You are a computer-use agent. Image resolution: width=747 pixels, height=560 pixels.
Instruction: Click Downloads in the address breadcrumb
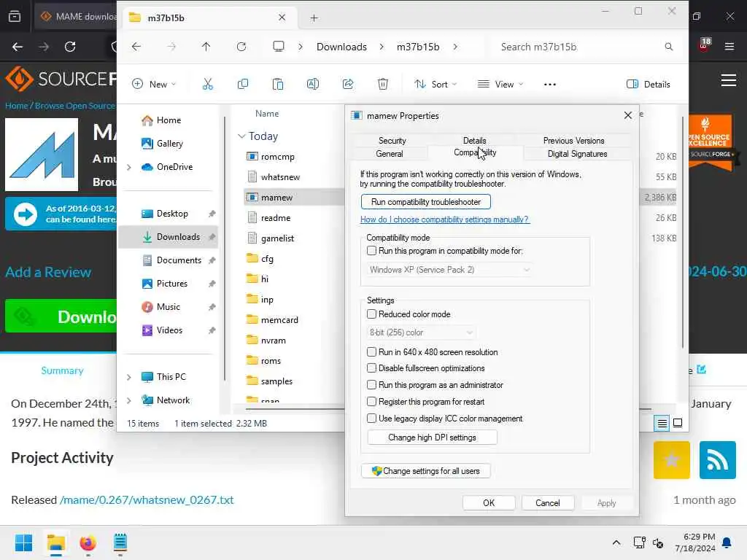(341, 47)
